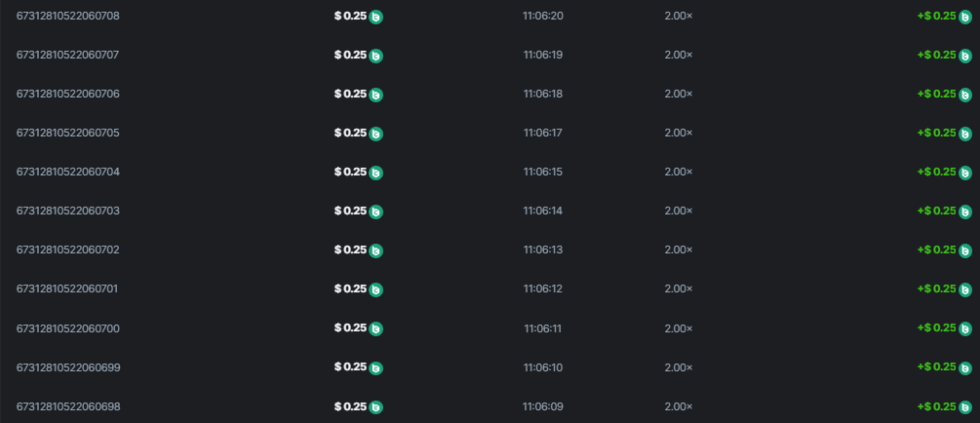Select the profit currency icon in the 11:06:17 row
Image resolution: width=980 pixels, height=423 pixels.
[964, 134]
